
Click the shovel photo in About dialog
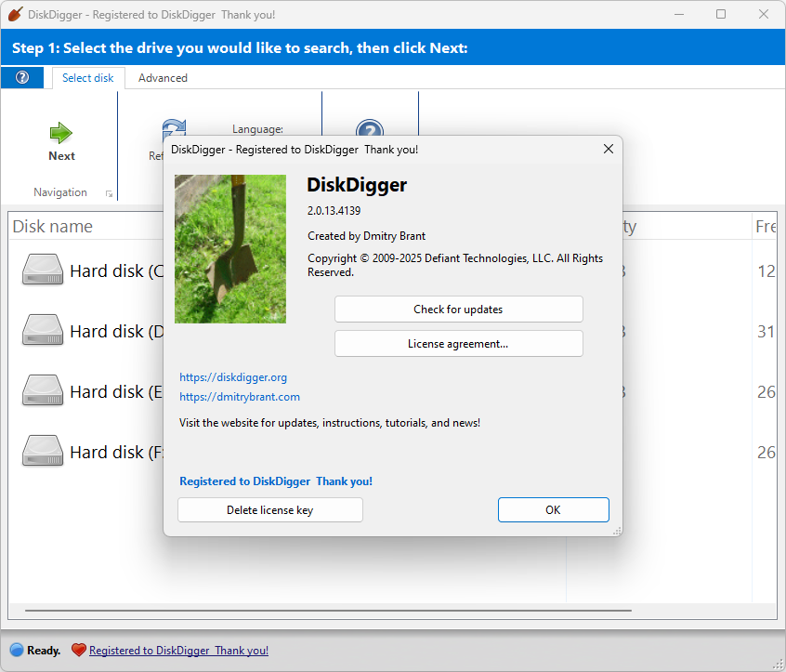click(230, 249)
